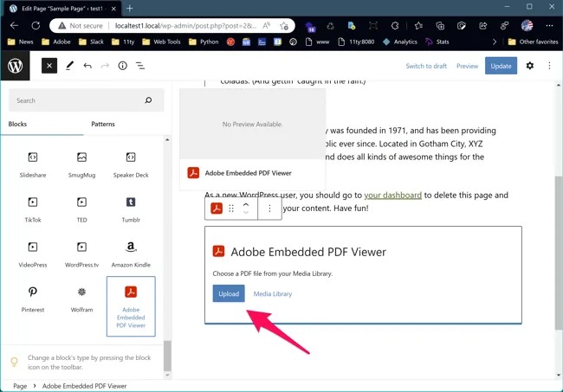563x392 pixels.
Task: Switch to the Blocks tab
Action: pos(18,124)
